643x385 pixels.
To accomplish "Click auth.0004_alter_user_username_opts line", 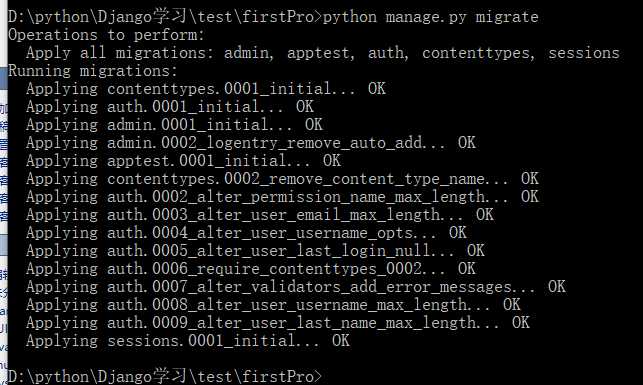I will tap(246, 233).
